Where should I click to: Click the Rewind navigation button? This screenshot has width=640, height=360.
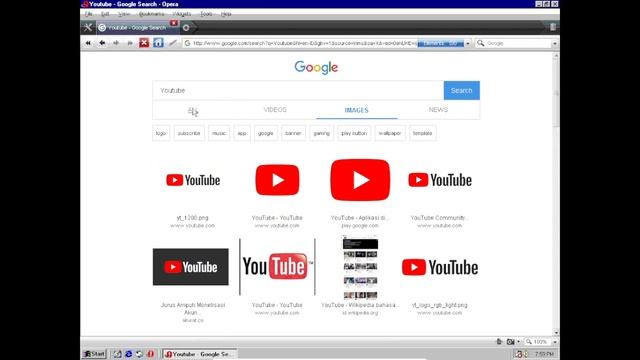[x=88, y=43]
